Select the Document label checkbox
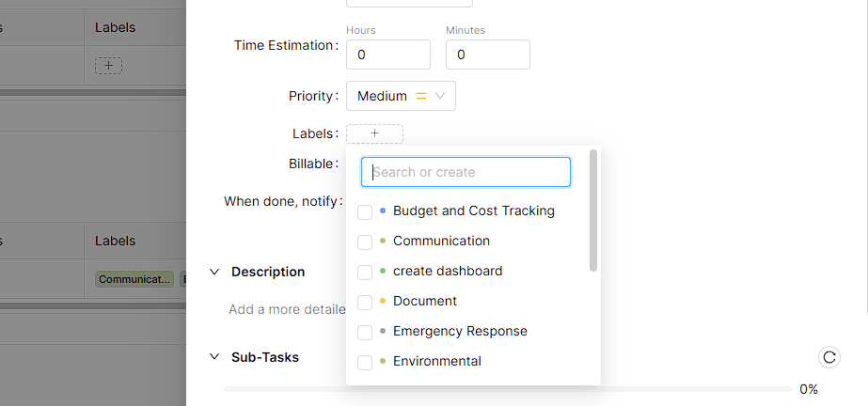This screenshot has height=406, width=868. (365, 302)
